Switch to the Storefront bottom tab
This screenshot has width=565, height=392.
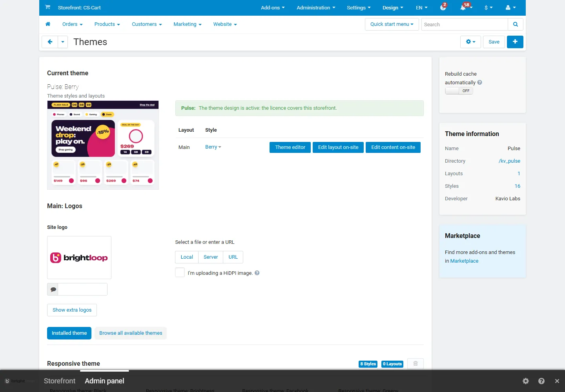coord(60,381)
